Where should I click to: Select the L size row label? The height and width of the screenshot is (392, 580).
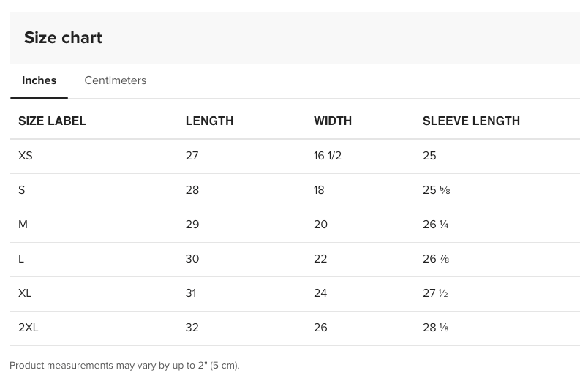click(x=21, y=259)
